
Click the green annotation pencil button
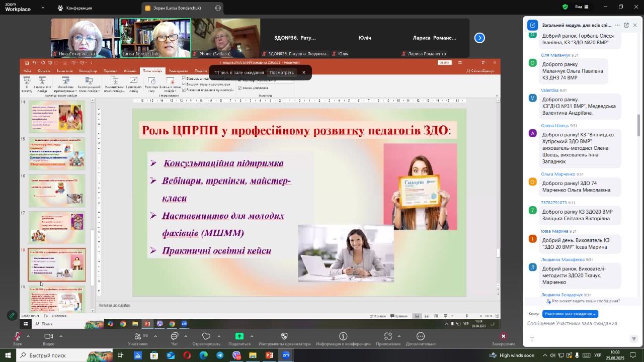click(x=12, y=316)
